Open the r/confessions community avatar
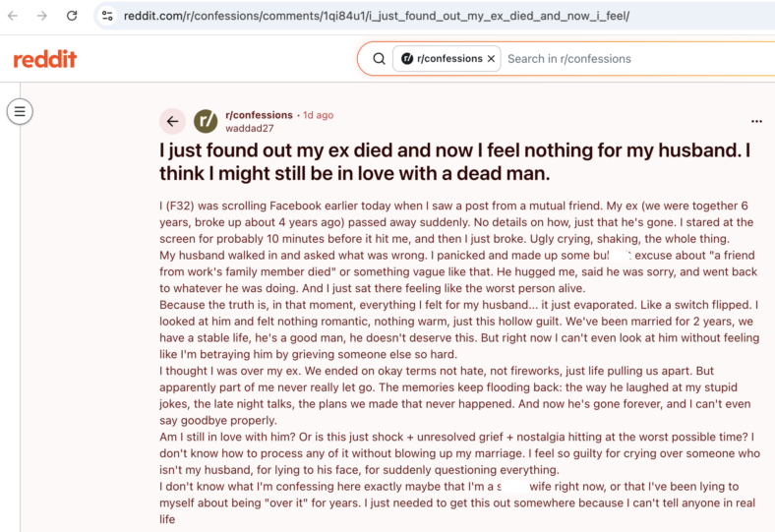Screen dimensions: 775x532 point(206,121)
